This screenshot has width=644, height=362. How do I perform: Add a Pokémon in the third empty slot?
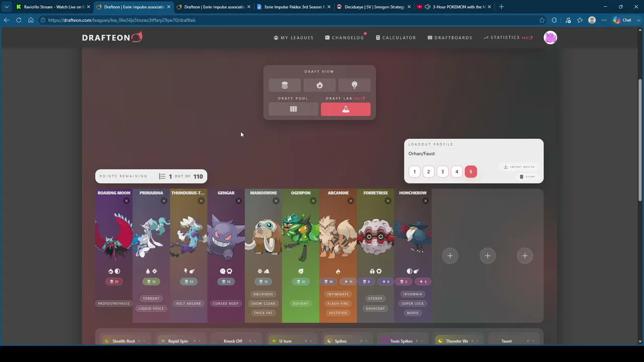click(x=525, y=256)
